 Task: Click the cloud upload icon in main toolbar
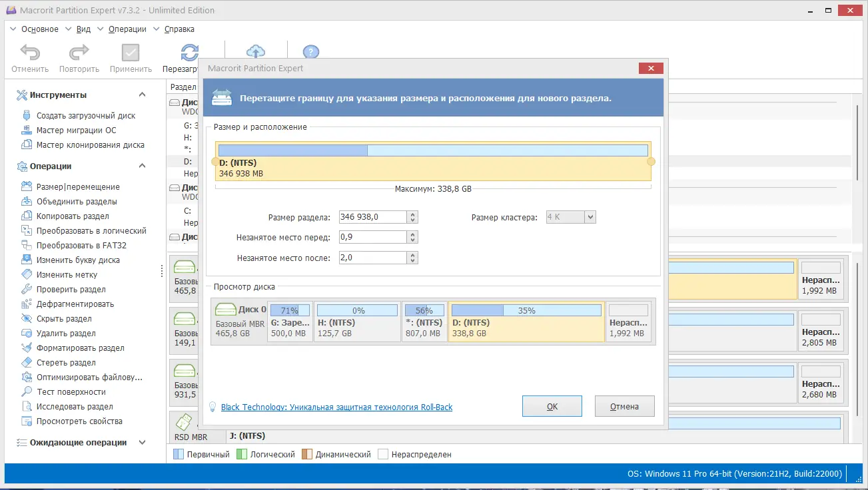[x=256, y=52]
